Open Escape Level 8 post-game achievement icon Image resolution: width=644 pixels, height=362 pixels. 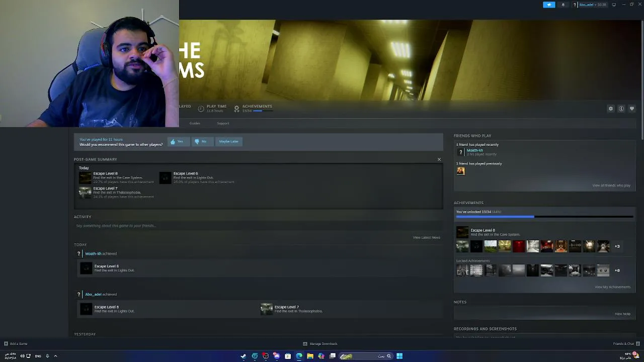[x=85, y=177]
